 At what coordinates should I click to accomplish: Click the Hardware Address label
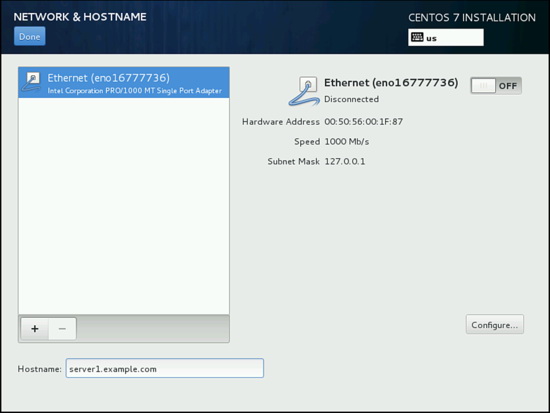(281, 122)
